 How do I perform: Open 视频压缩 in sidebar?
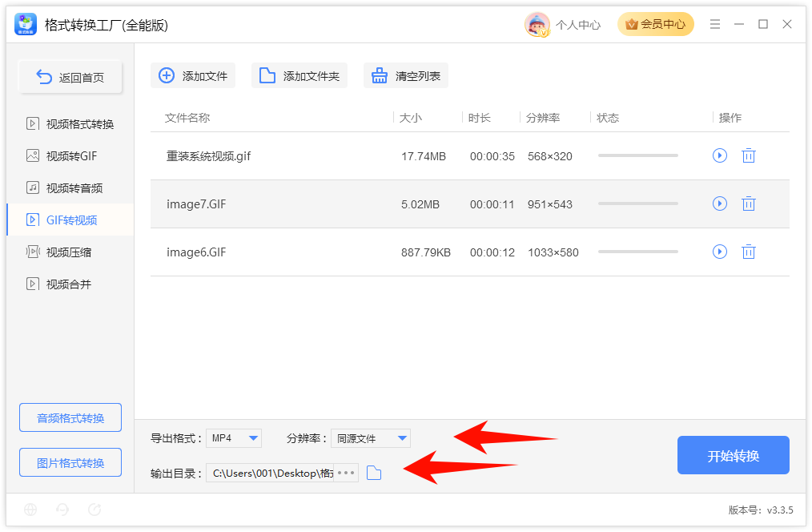(x=70, y=252)
